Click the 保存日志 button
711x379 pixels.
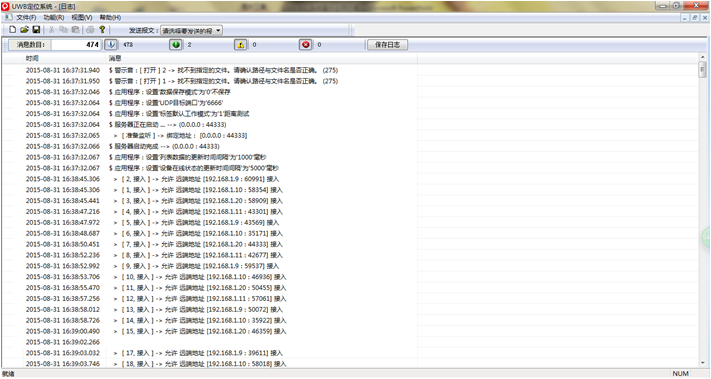pyautogui.click(x=387, y=44)
